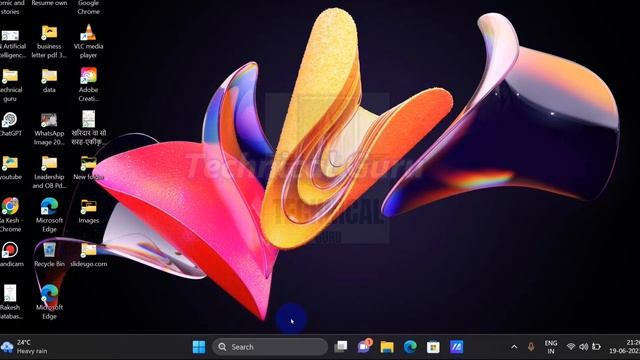
Task: Open Task View from the taskbar
Action: pos(340,347)
